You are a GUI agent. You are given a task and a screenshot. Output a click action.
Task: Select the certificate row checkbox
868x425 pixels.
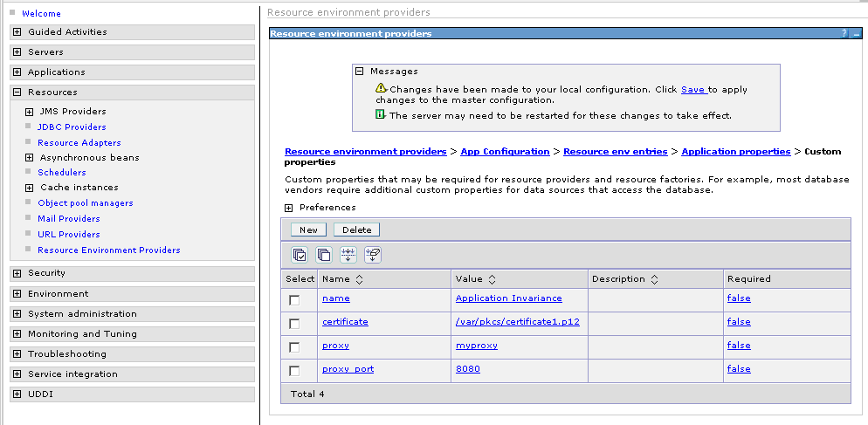(295, 323)
